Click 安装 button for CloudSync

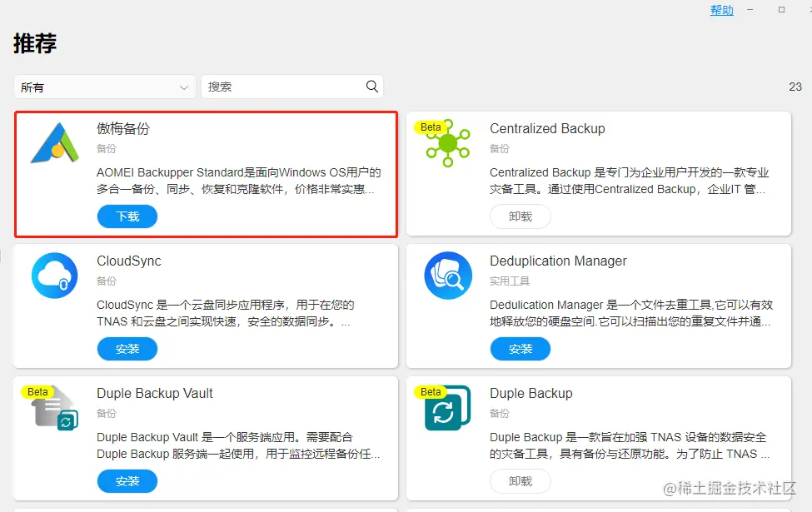(x=127, y=349)
